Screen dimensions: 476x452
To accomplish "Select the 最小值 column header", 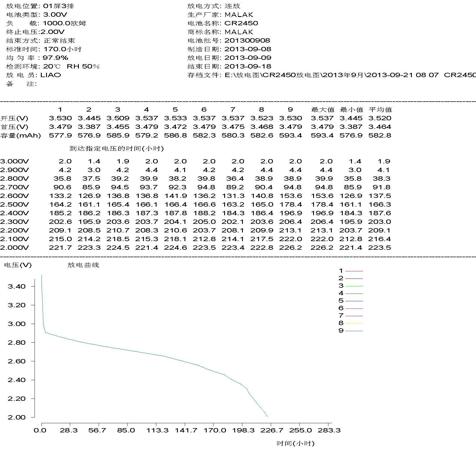I will [351, 110].
